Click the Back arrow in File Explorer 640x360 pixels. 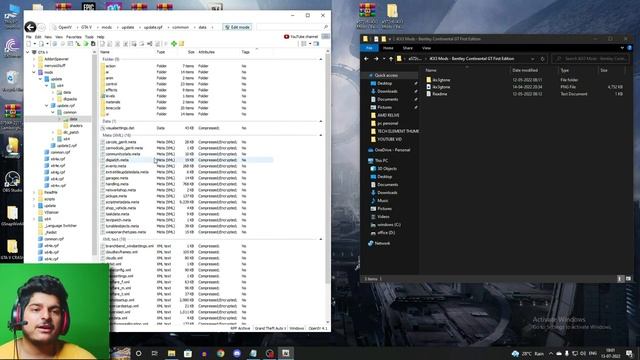click(x=366, y=59)
